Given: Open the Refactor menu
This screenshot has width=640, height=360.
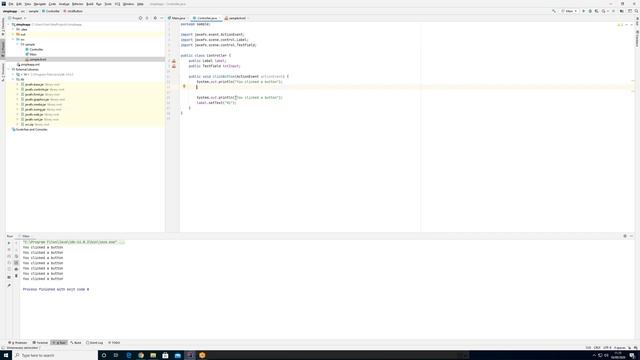Looking at the screenshot, I should [x=78, y=4].
